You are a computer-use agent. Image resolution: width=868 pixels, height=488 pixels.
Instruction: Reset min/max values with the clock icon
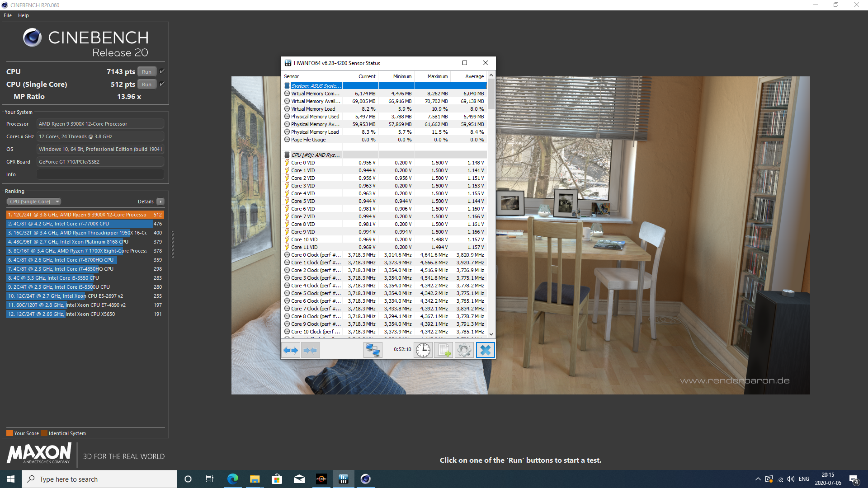point(423,350)
